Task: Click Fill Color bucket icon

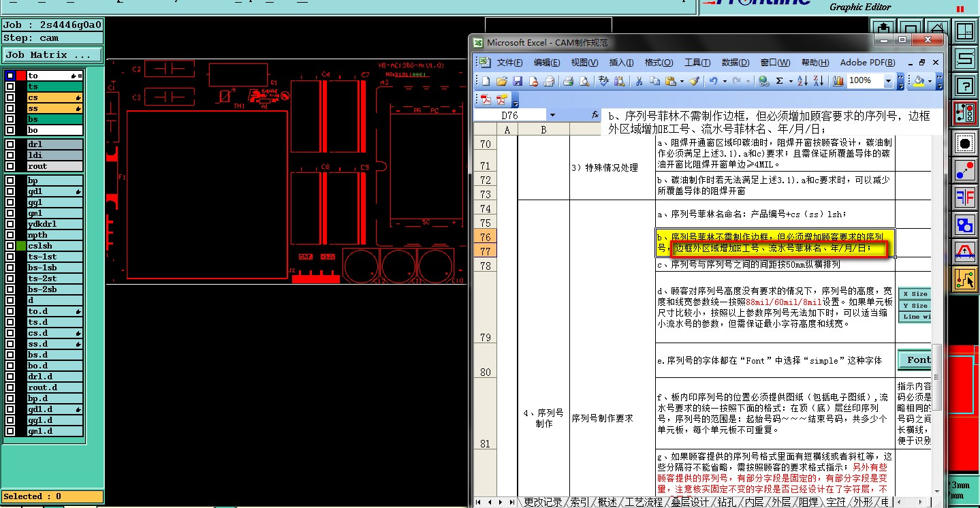Action: [x=919, y=81]
